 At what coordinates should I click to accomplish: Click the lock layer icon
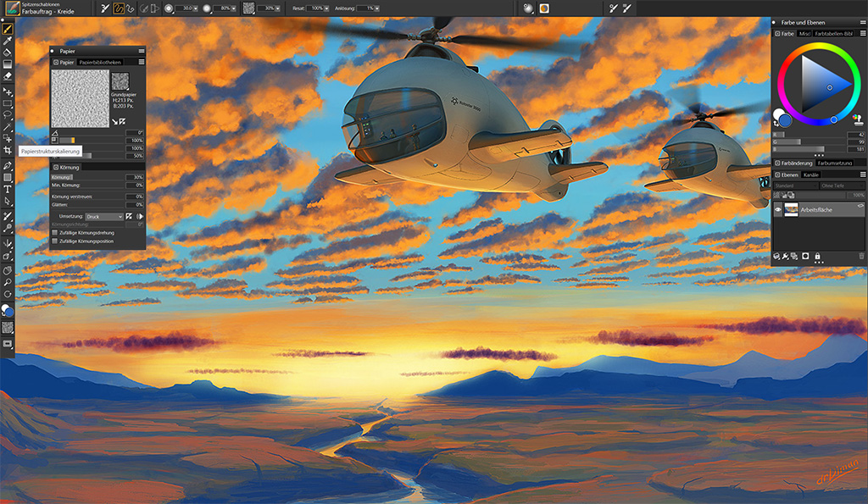817,256
